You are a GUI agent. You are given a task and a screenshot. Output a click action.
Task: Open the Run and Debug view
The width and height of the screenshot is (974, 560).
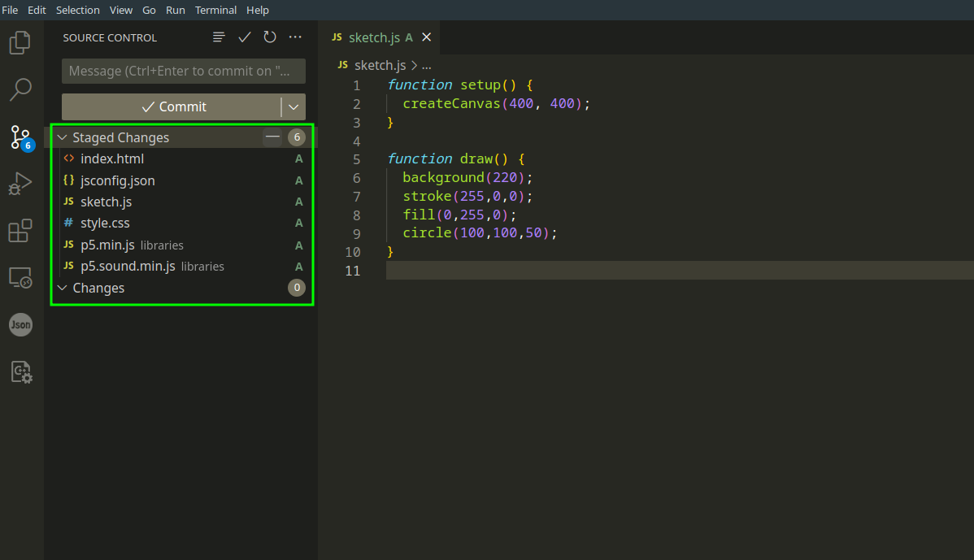pos(20,184)
